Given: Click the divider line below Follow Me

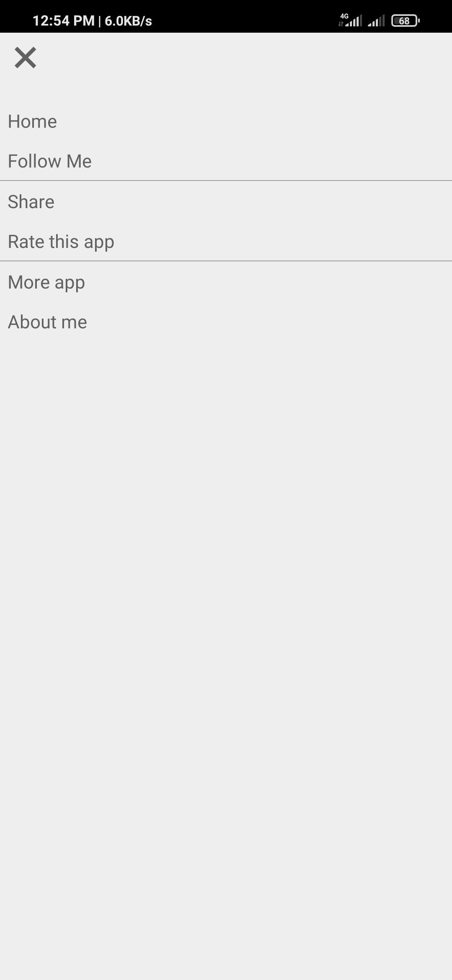Looking at the screenshot, I should [x=226, y=181].
